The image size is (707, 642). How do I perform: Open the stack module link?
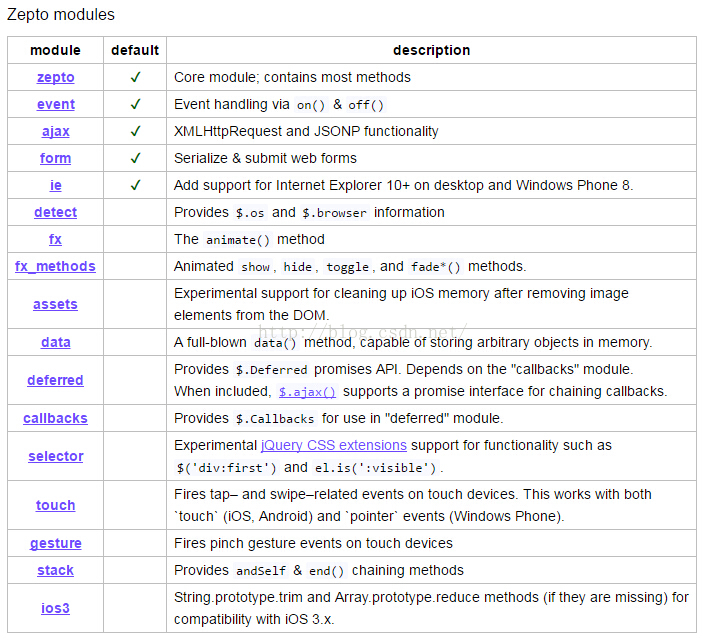coord(55,570)
